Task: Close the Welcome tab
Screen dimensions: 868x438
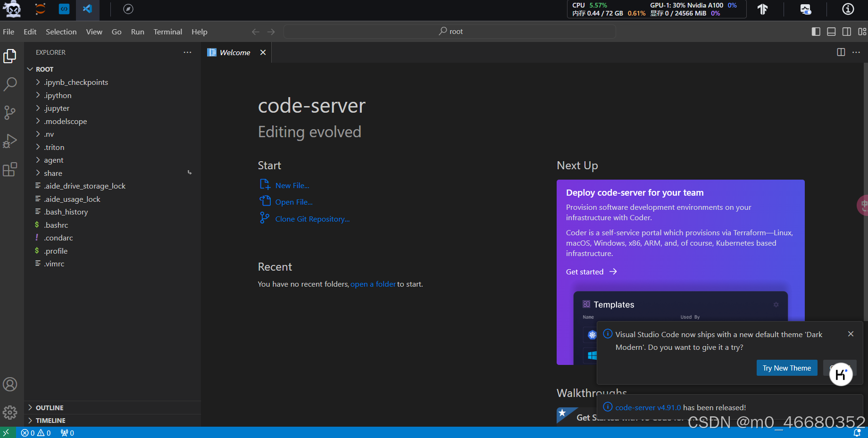Action: (x=263, y=52)
